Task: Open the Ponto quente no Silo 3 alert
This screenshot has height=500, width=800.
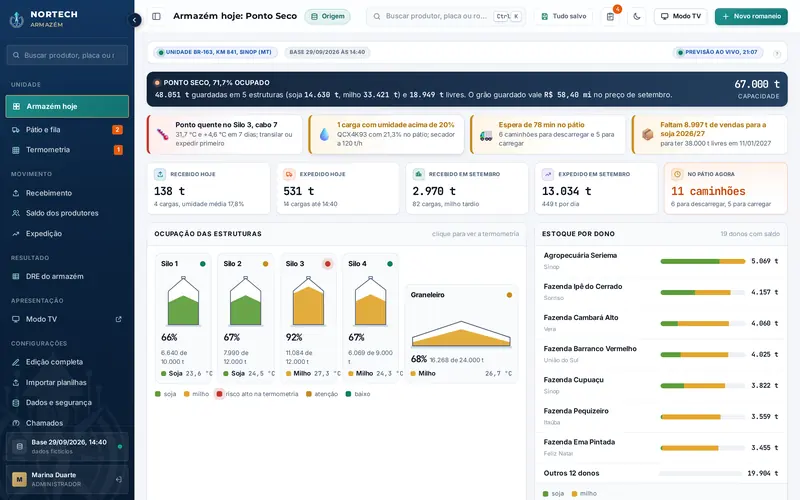Action: [x=224, y=134]
